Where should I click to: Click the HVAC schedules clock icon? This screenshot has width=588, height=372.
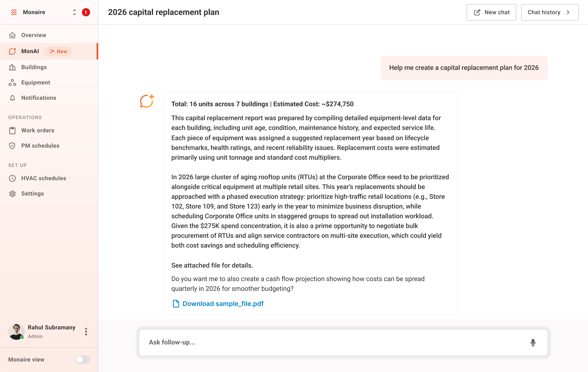(13, 178)
